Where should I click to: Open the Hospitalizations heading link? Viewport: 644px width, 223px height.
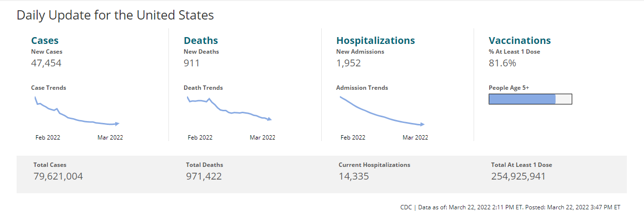coord(375,41)
